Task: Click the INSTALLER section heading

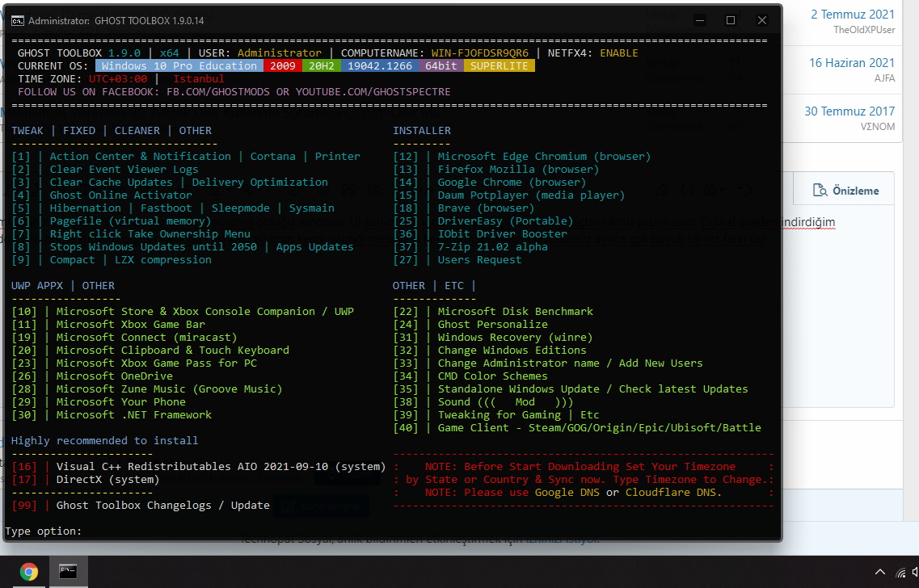Action: pos(422,131)
